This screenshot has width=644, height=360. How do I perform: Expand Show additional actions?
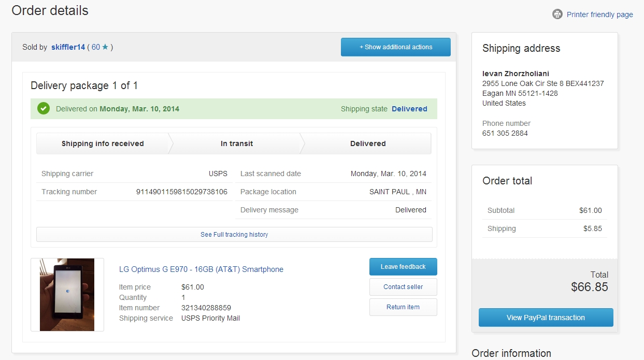point(395,47)
